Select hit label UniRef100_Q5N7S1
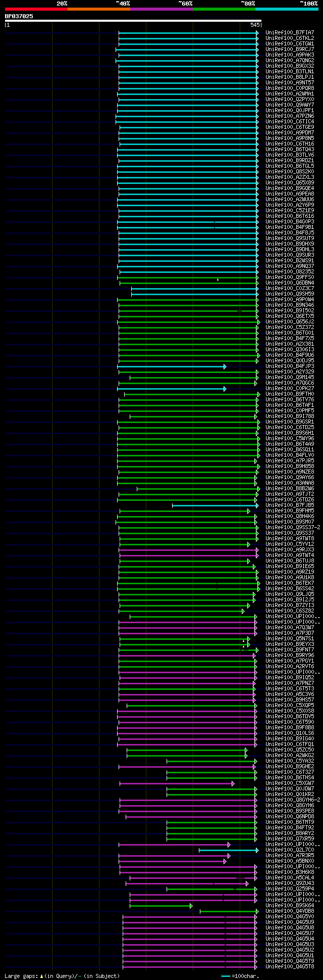 click(x=290, y=638)
